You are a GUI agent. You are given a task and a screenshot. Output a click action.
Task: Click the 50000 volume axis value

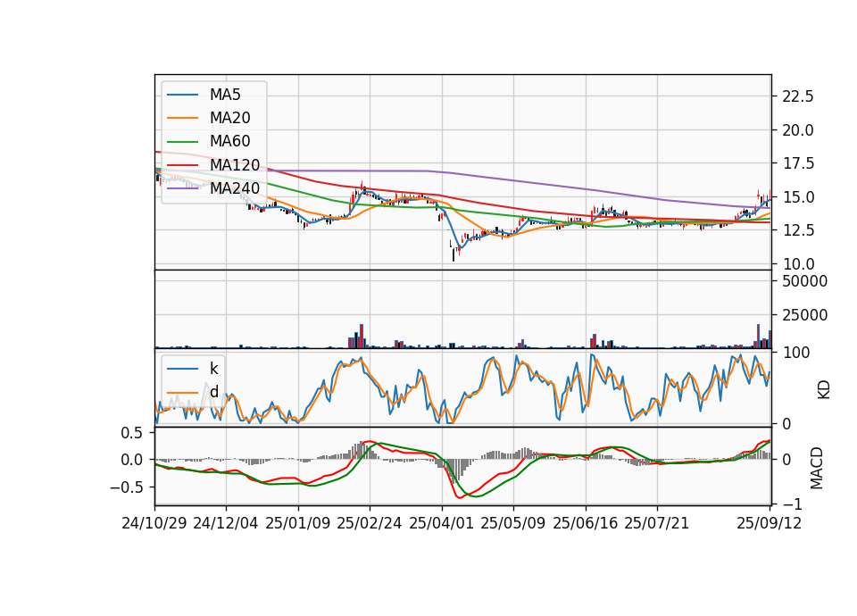pos(804,281)
